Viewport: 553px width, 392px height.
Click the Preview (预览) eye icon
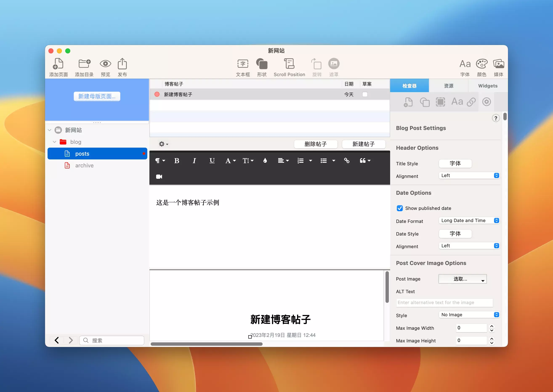coord(105,64)
